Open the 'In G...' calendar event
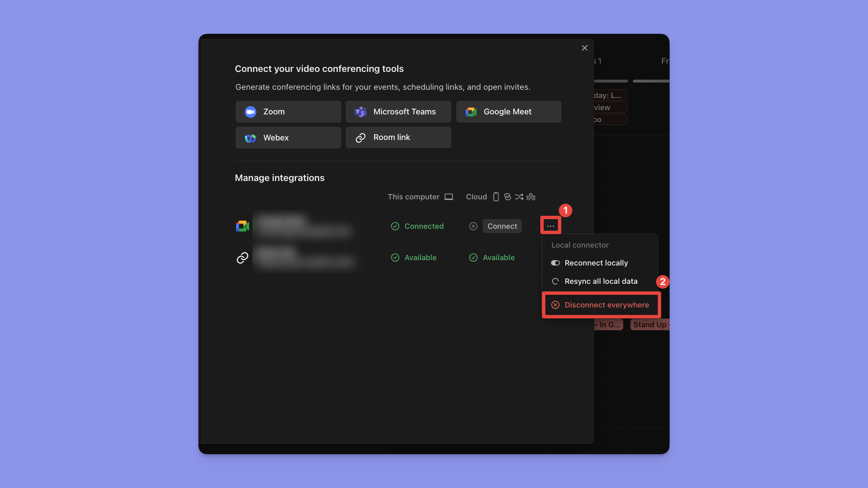Viewport: 868px width, 488px height. (x=609, y=325)
